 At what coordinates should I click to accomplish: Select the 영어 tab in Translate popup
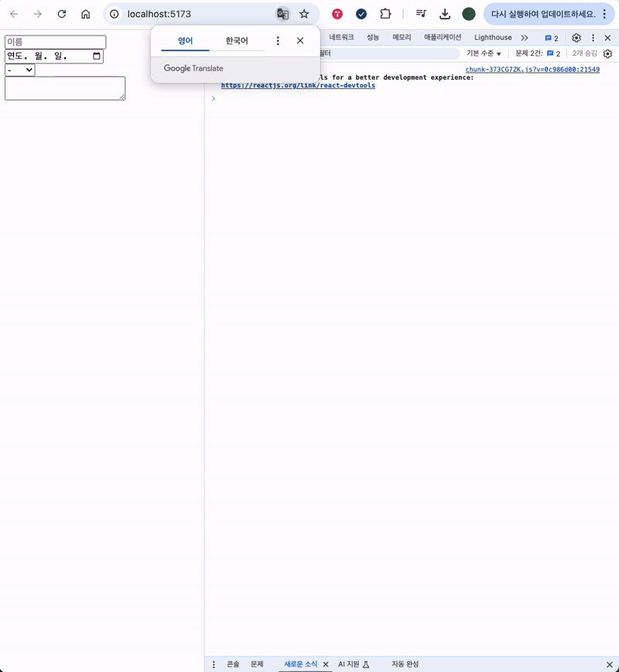(186, 41)
